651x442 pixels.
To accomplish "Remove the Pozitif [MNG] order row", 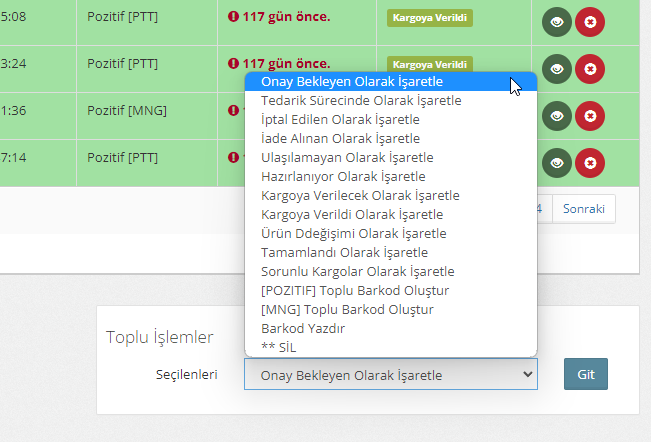I will click(x=590, y=115).
